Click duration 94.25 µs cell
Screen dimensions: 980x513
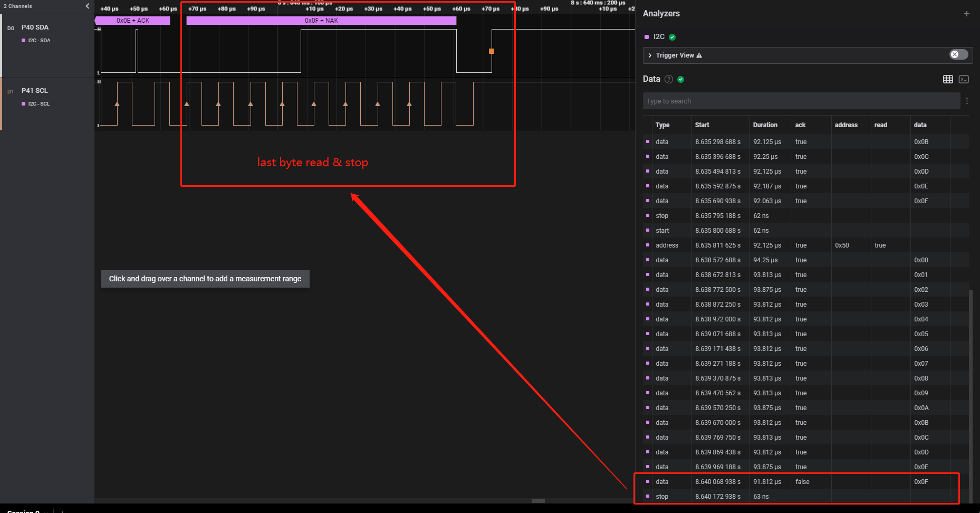[x=766, y=260]
